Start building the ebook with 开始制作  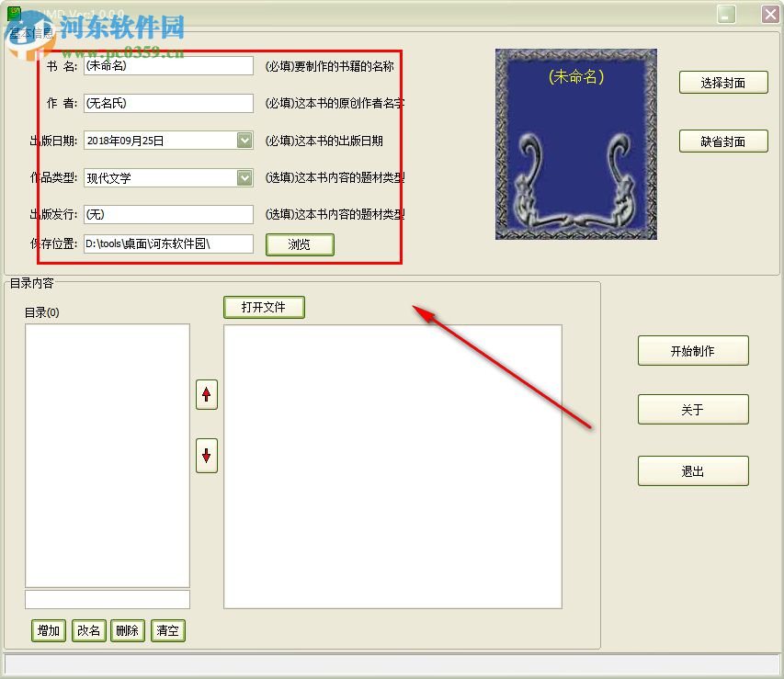[693, 350]
